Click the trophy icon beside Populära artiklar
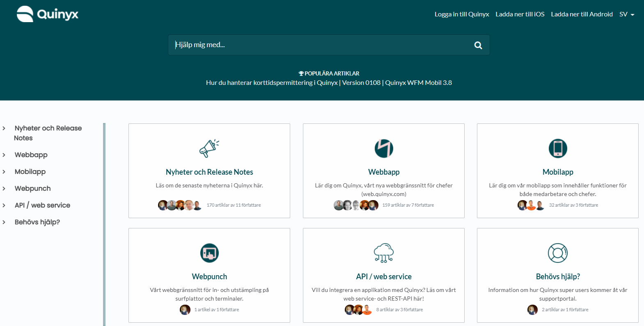644x326 pixels. pos(301,73)
